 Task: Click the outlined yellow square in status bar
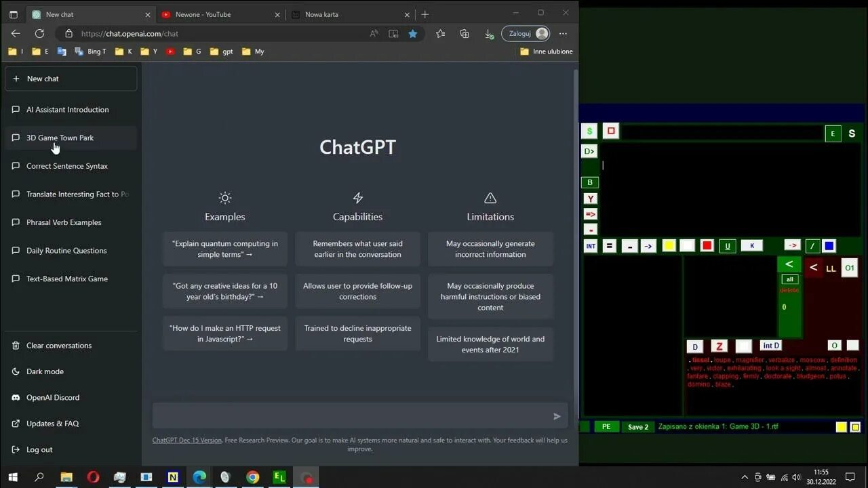tap(855, 427)
